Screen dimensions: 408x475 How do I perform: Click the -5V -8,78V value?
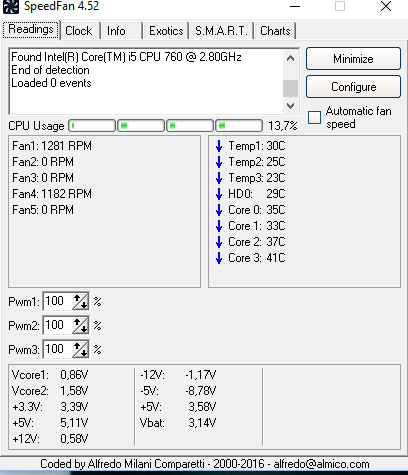pyautogui.click(x=201, y=391)
